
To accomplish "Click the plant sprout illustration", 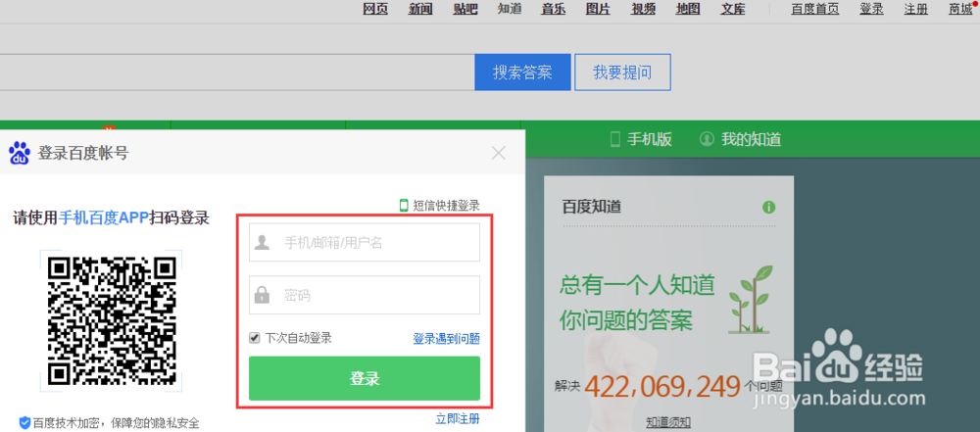I will tap(752, 300).
